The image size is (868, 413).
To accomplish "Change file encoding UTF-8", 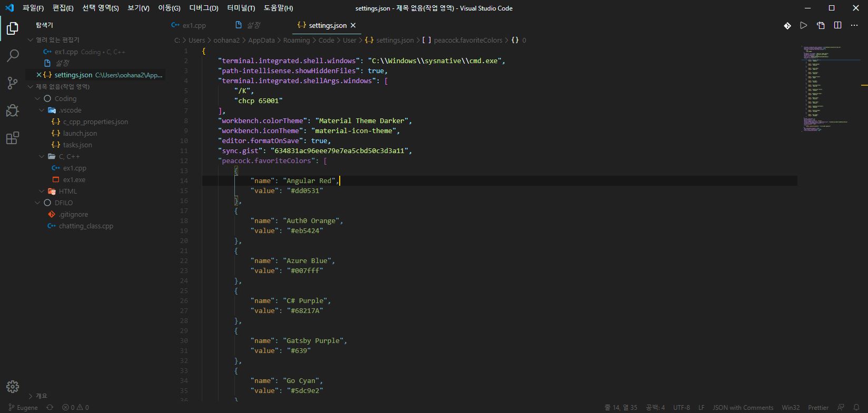I will click(x=681, y=407).
